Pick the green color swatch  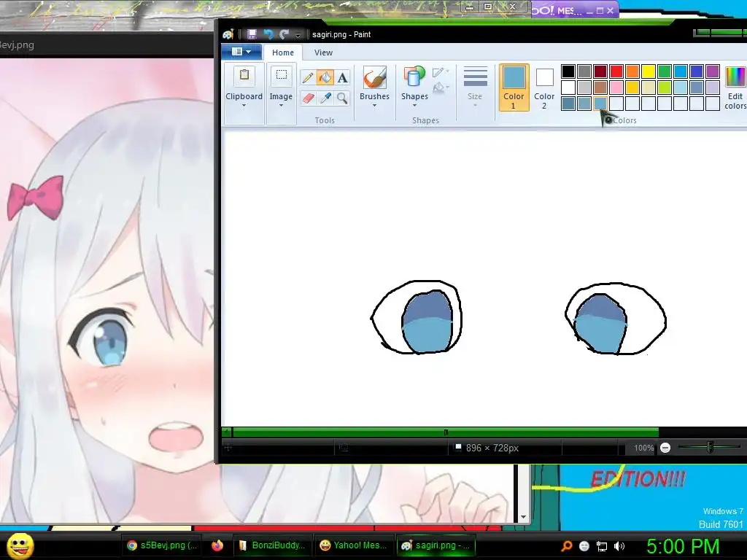tap(664, 71)
